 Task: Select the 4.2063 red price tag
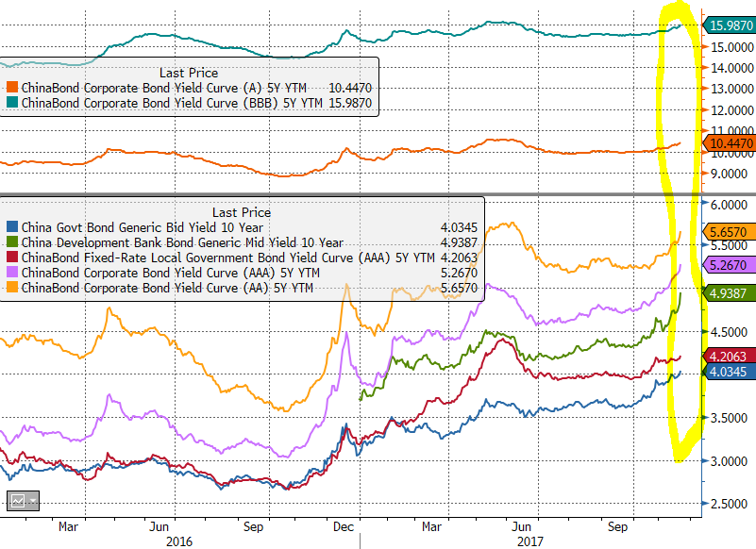point(730,357)
